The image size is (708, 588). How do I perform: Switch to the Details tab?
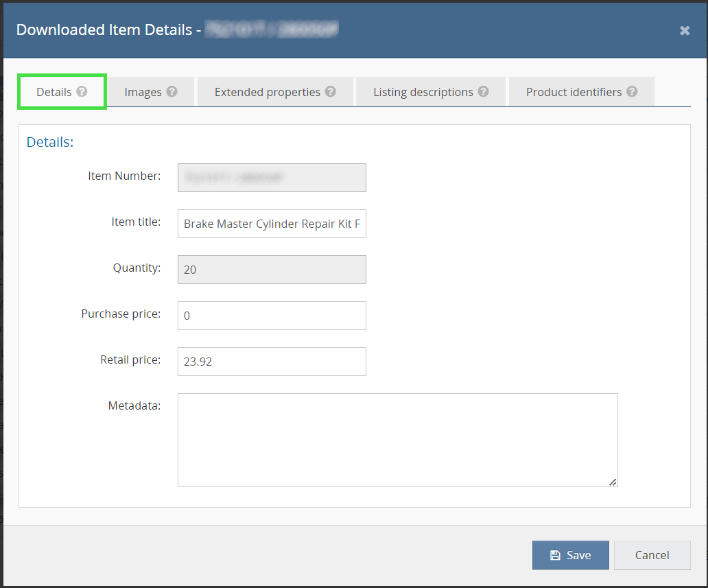[x=54, y=92]
